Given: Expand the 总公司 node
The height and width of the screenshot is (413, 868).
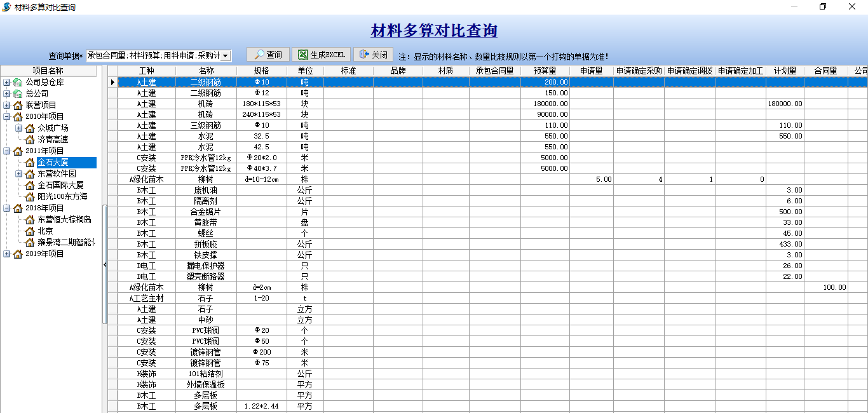Looking at the screenshot, I should tap(6, 94).
